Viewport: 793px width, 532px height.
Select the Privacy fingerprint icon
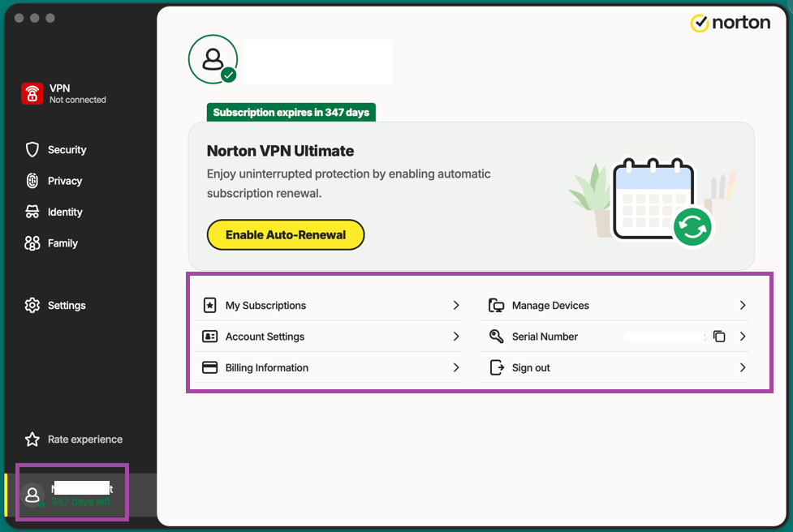coord(32,181)
